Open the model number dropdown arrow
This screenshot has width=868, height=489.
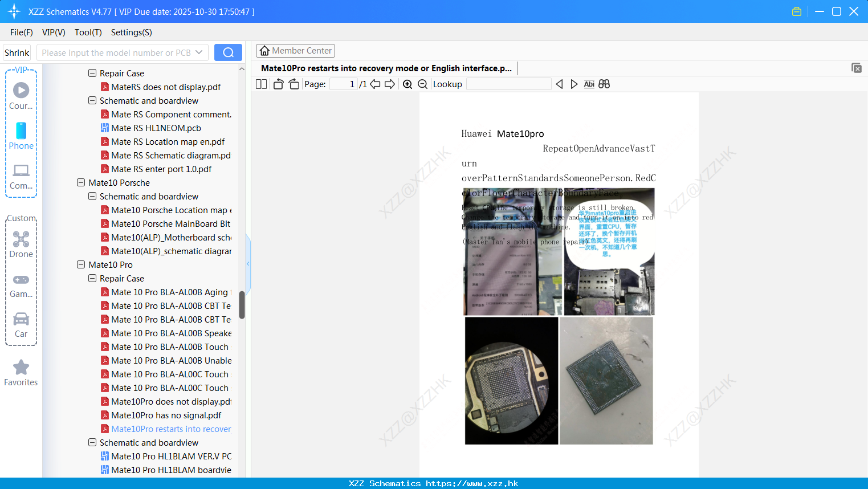199,52
